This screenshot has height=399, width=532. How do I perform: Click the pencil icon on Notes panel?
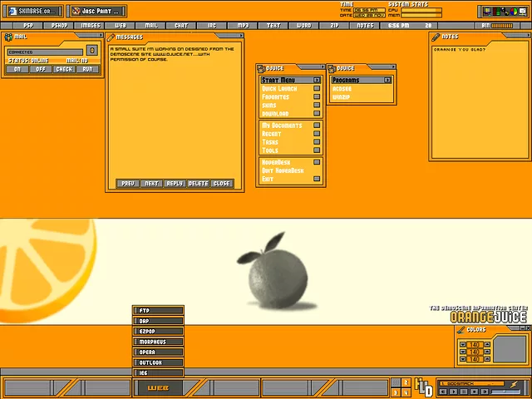pos(436,37)
